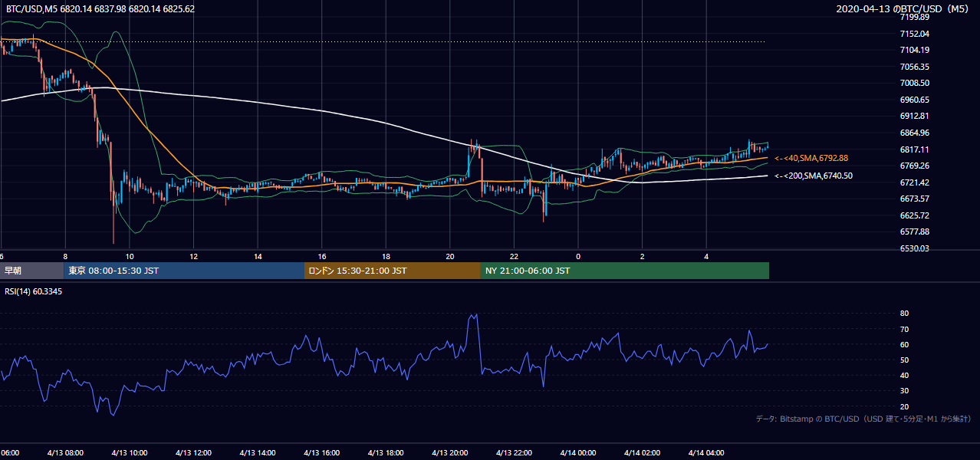Select the 早朝 session bar

31,271
